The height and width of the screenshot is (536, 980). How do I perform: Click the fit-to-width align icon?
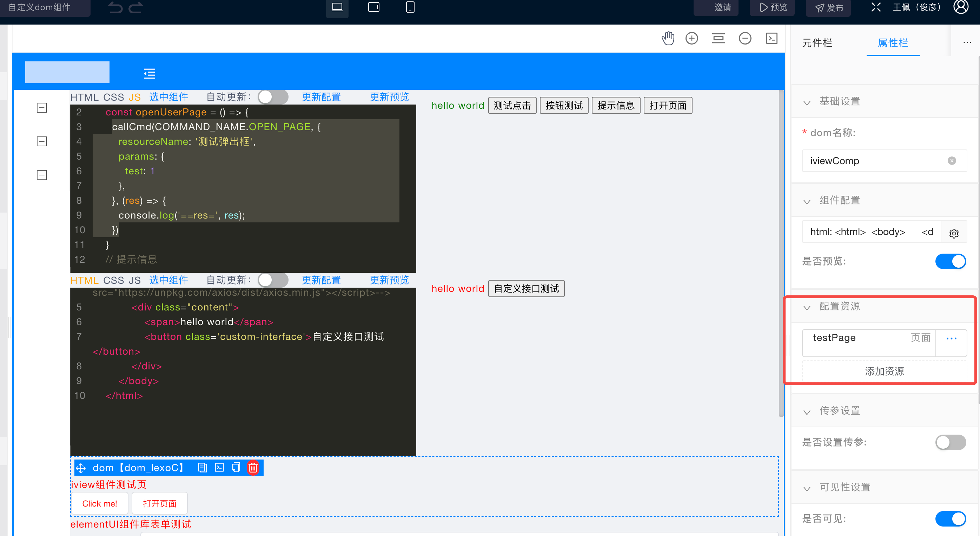point(718,38)
